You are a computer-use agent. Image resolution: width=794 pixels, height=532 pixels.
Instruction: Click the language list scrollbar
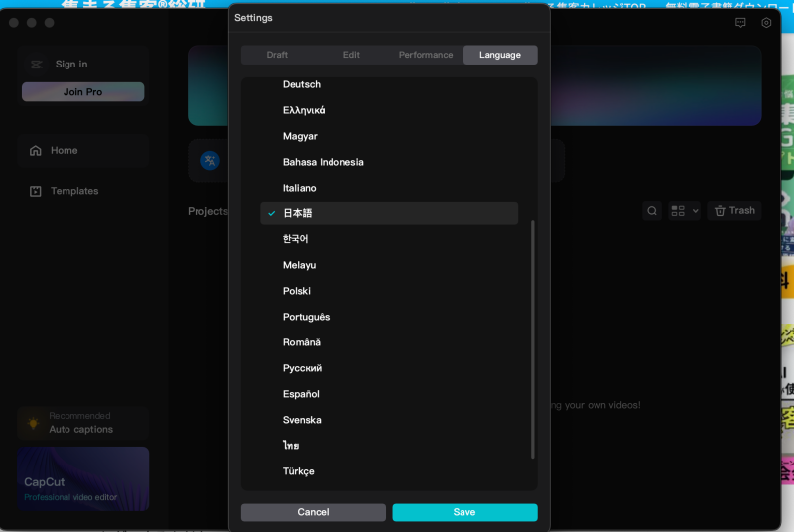(x=533, y=337)
